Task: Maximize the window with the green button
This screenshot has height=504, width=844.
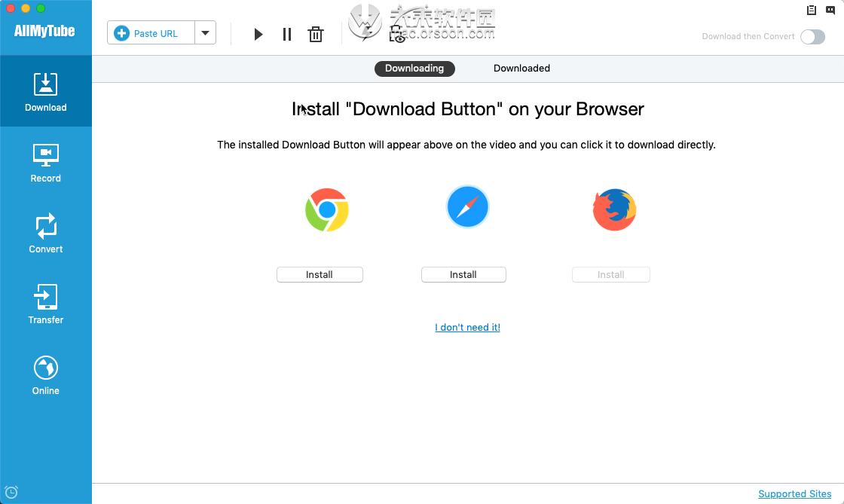Action: pyautogui.click(x=41, y=8)
